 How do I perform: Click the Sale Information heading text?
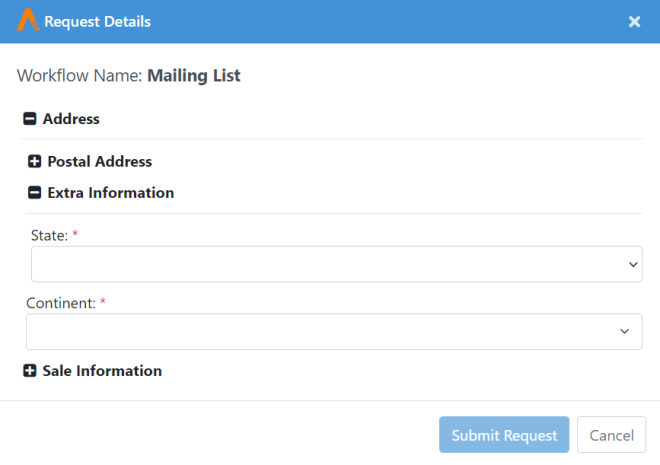click(x=102, y=371)
